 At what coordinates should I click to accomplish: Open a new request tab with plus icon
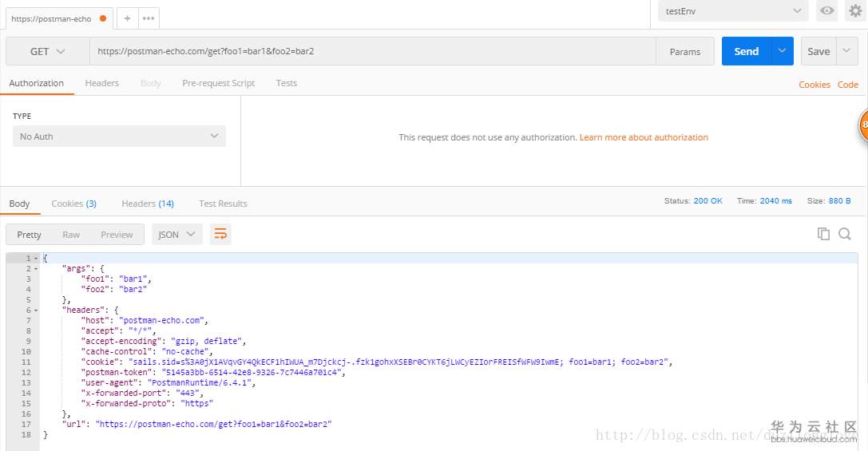(x=128, y=18)
